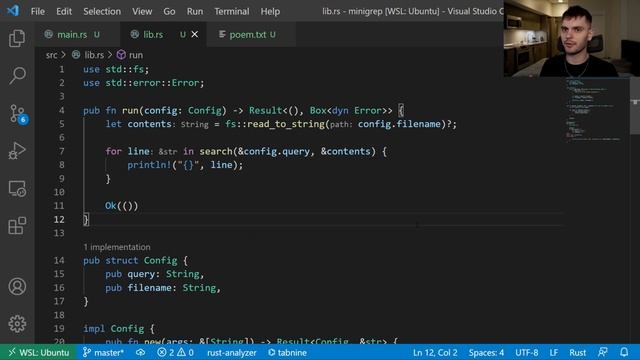Open the Extensions view
This screenshot has width=640, height=360.
[17, 226]
